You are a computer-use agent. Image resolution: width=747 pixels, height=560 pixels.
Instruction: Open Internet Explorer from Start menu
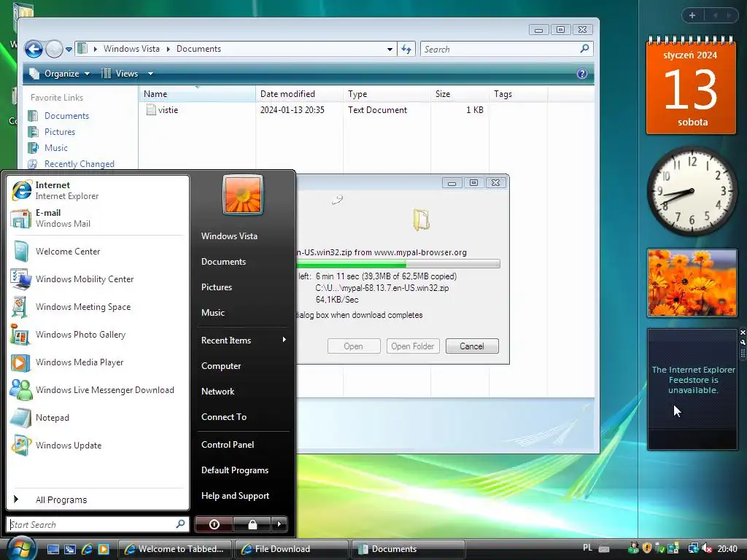(x=98, y=190)
